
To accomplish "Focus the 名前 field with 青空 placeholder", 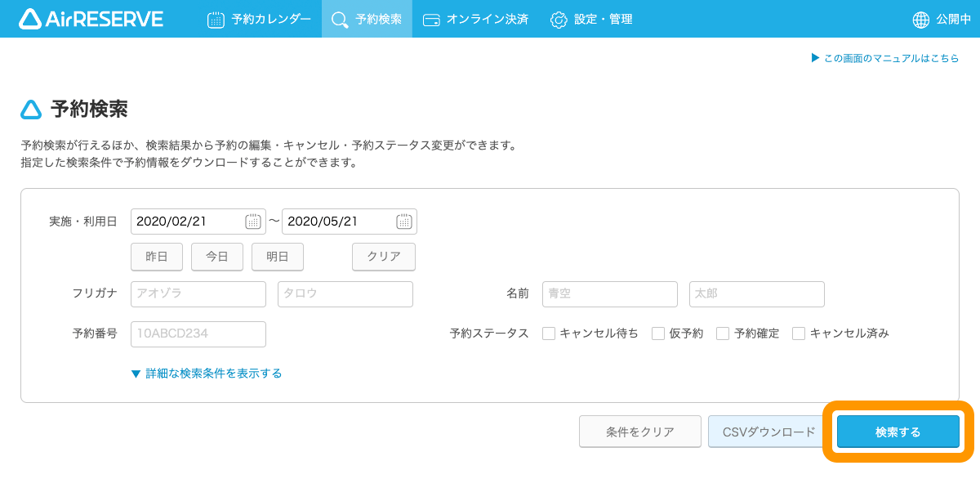I will click(610, 294).
